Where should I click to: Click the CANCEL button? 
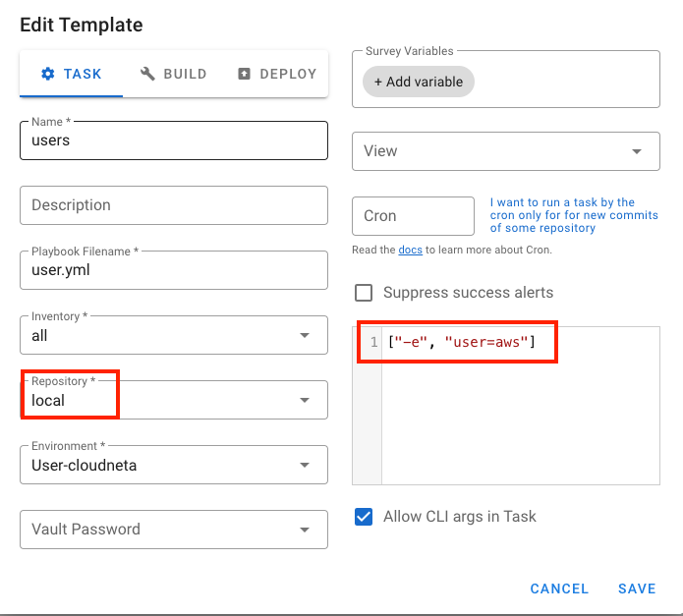559,588
